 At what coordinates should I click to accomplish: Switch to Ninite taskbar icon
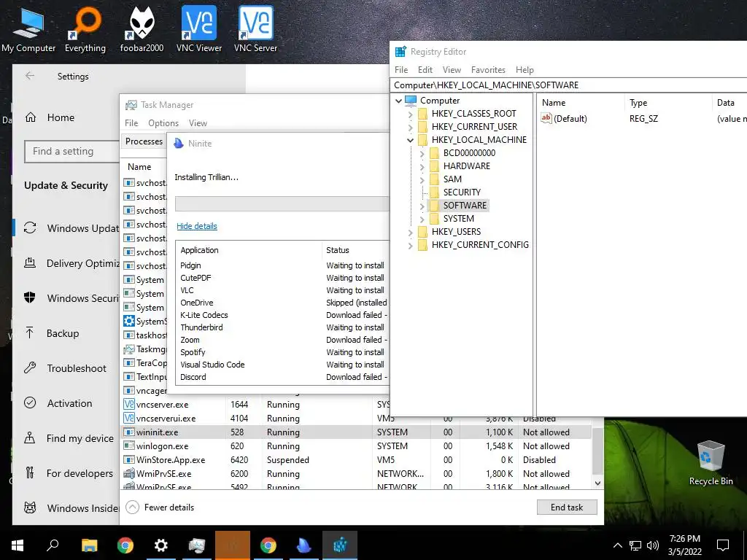click(x=303, y=545)
